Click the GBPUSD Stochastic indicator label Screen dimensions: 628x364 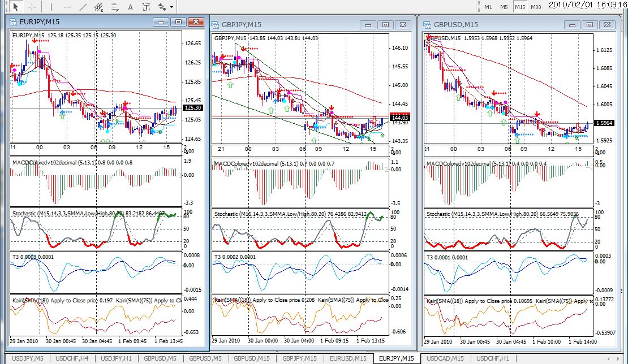(502, 214)
